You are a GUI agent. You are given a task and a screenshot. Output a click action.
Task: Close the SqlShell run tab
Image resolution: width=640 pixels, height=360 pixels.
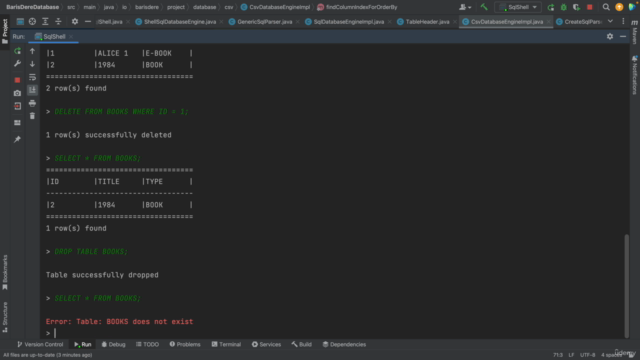coord(71,37)
